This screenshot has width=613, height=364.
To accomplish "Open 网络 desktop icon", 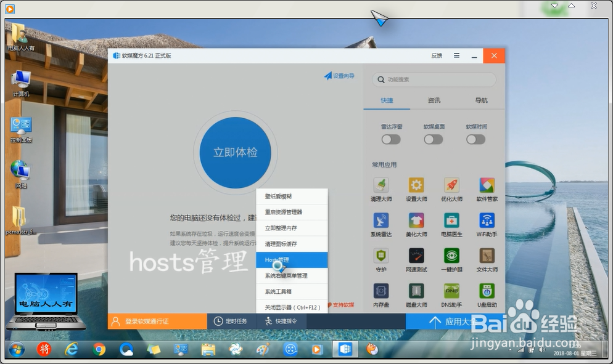I will (x=21, y=174).
